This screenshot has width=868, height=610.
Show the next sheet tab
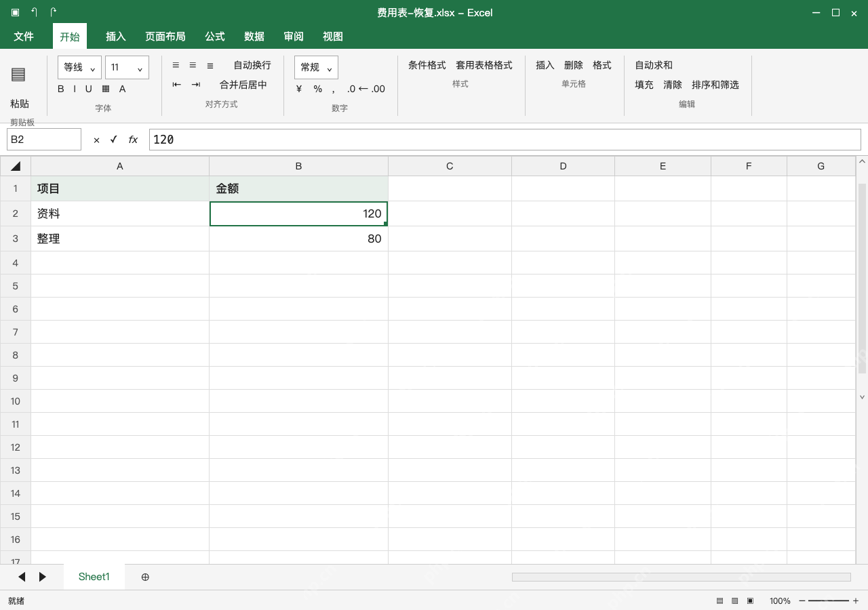(x=43, y=577)
